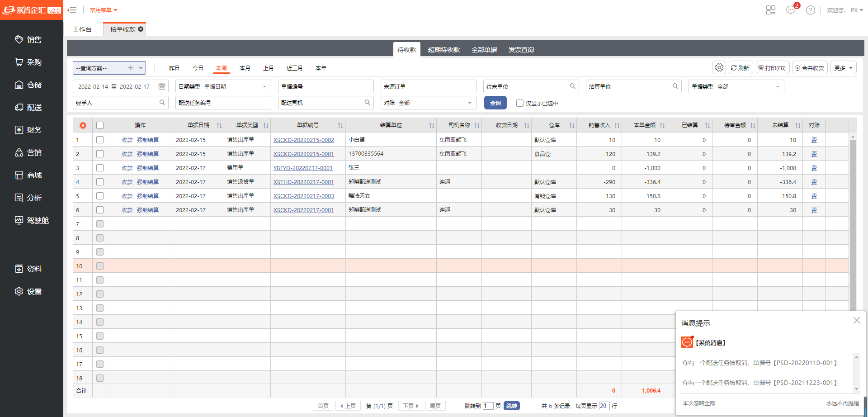Expand the 查询方案 dropdown

click(x=141, y=68)
